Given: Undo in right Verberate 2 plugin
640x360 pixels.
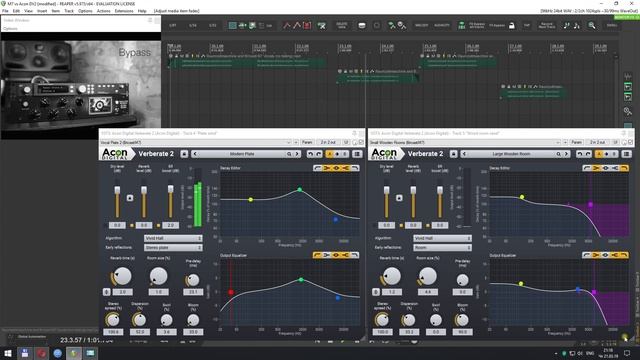Looking at the screenshot, I should pyautogui.click(x=580, y=154).
